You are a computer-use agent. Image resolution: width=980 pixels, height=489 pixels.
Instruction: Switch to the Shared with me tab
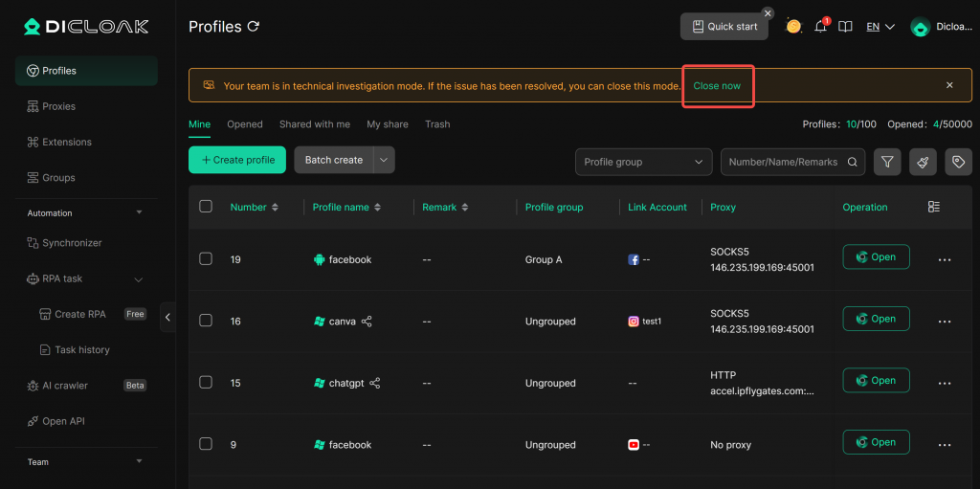click(314, 124)
